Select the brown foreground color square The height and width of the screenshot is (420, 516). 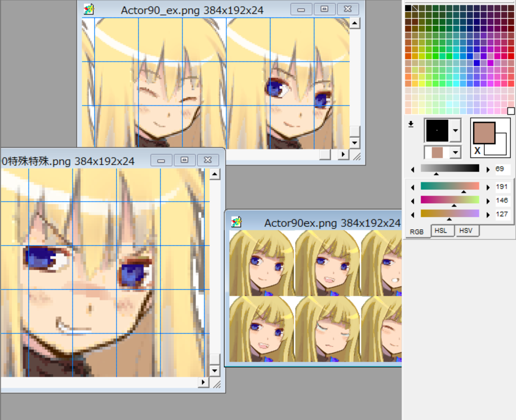[x=484, y=133]
